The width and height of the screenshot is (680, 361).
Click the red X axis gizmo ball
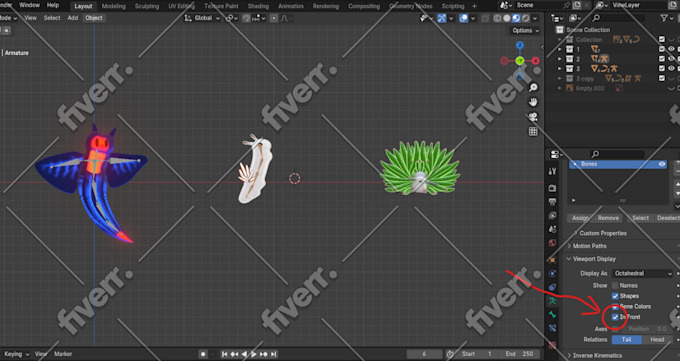coord(536,61)
